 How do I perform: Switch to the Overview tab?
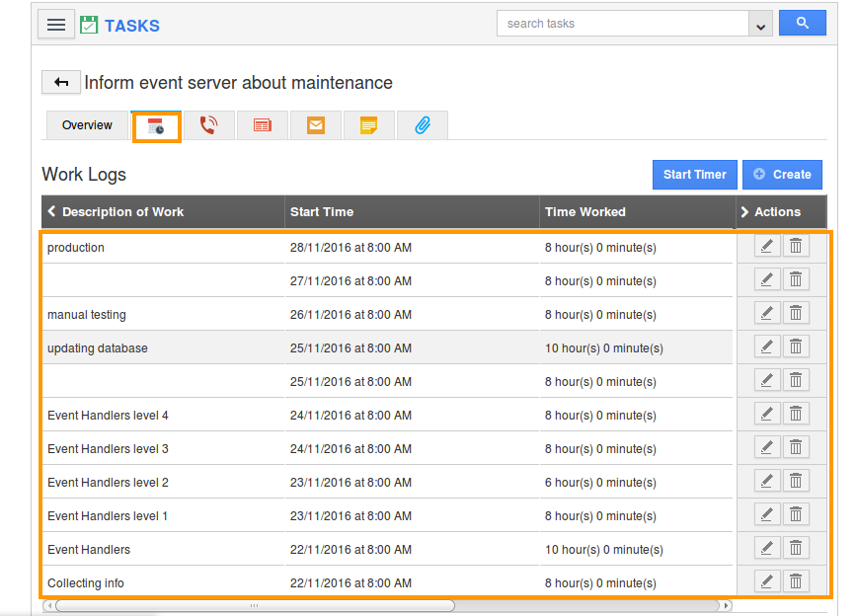coord(87,125)
